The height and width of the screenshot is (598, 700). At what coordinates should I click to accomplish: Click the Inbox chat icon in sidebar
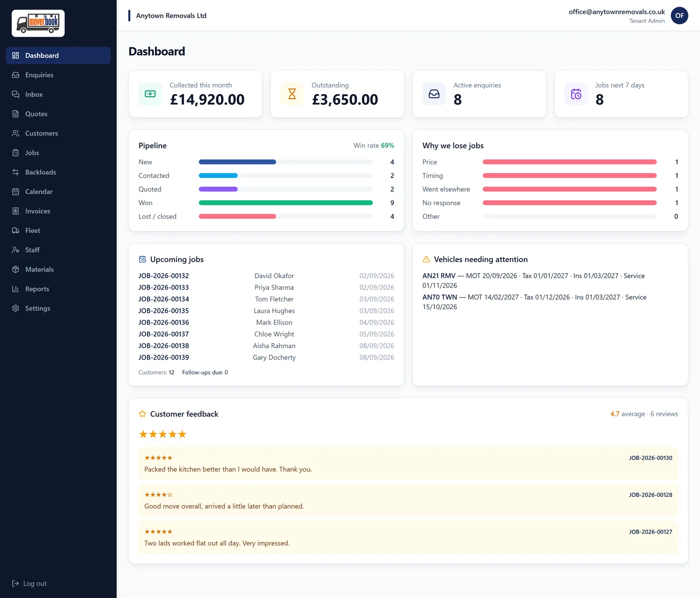click(x=16, y=94)
